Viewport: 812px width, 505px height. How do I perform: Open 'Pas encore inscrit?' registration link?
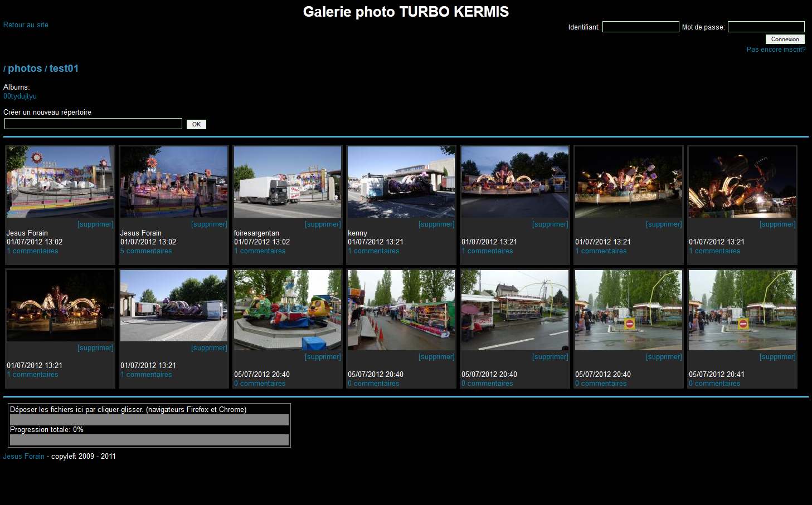coord(776,50)
